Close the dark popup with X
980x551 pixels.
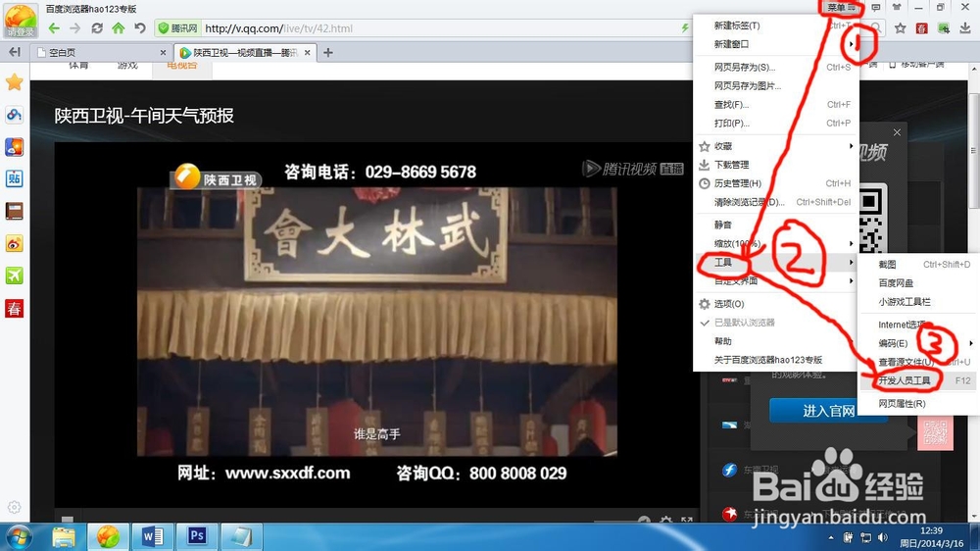[x=897, y=132]
